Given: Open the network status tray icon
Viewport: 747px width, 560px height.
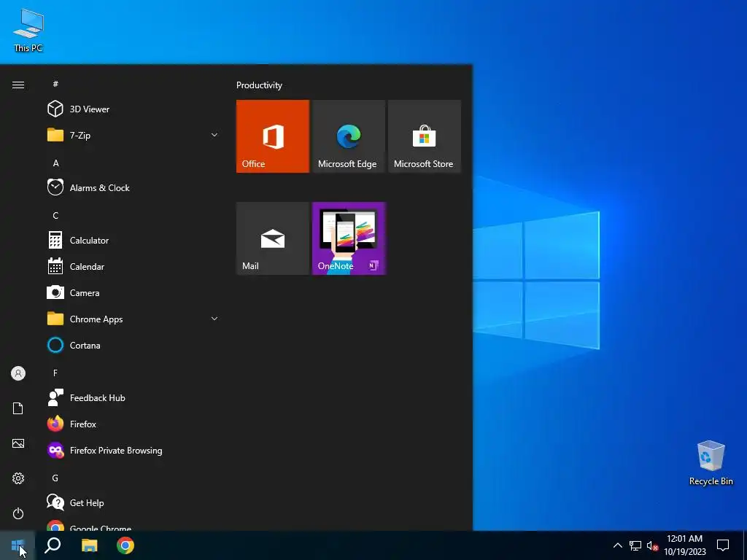Looking at the screenshot, I should [x=635, y=545].
